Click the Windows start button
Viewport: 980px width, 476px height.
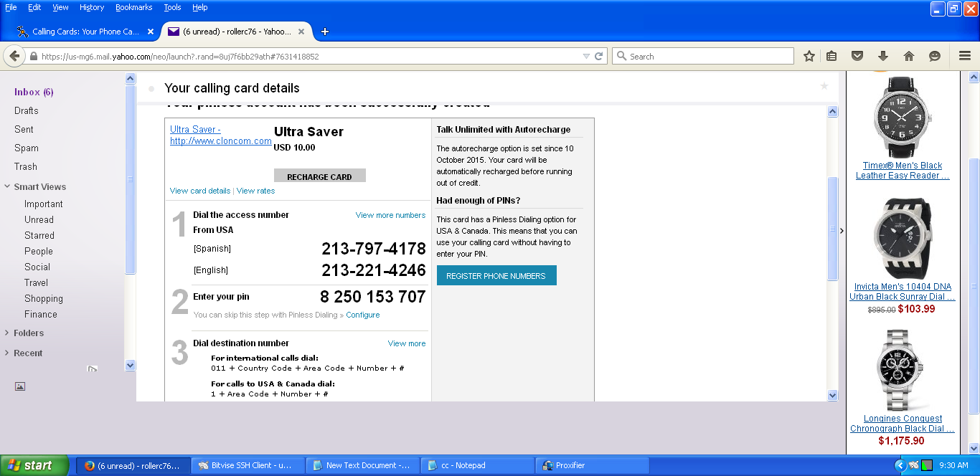click(x=34, y=465)
